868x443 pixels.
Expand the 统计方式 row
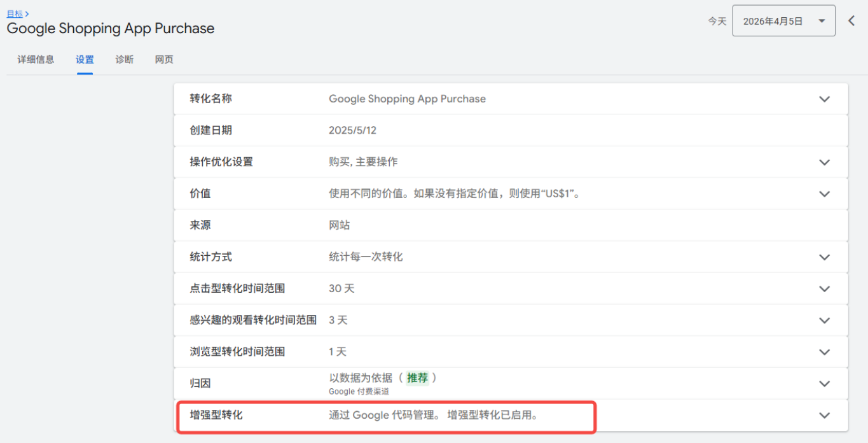(x=824, y=257)
